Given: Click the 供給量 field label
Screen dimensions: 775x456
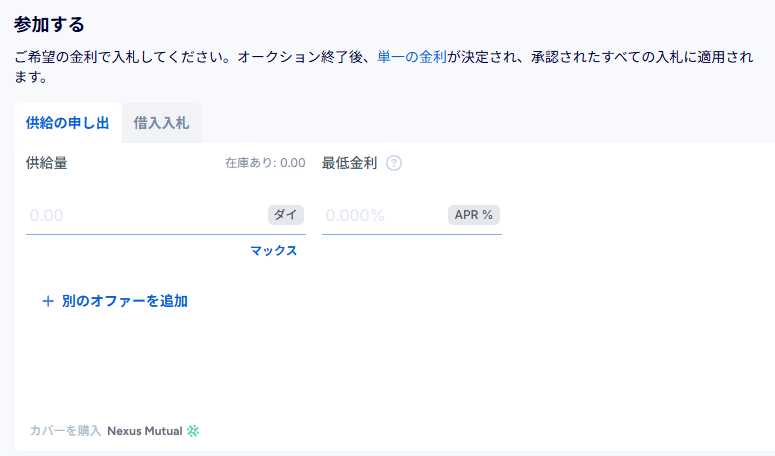Looking at the screenshot, I should [x=47, y=162].
